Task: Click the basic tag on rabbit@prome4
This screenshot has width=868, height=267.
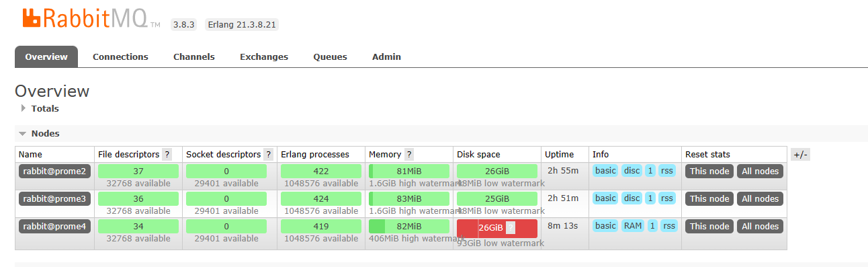Action: point(605,225)
